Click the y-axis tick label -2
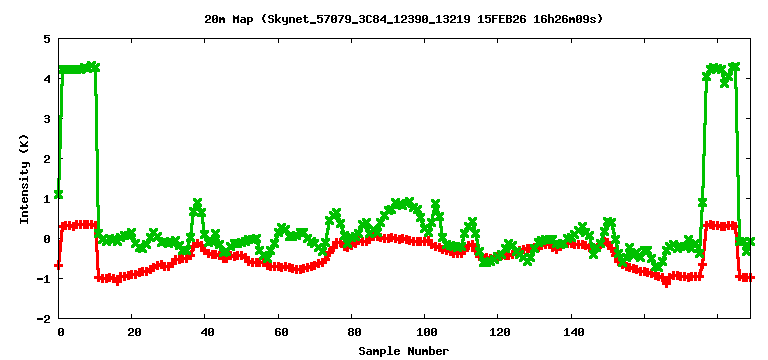768x360 pixels. point(45,318)
